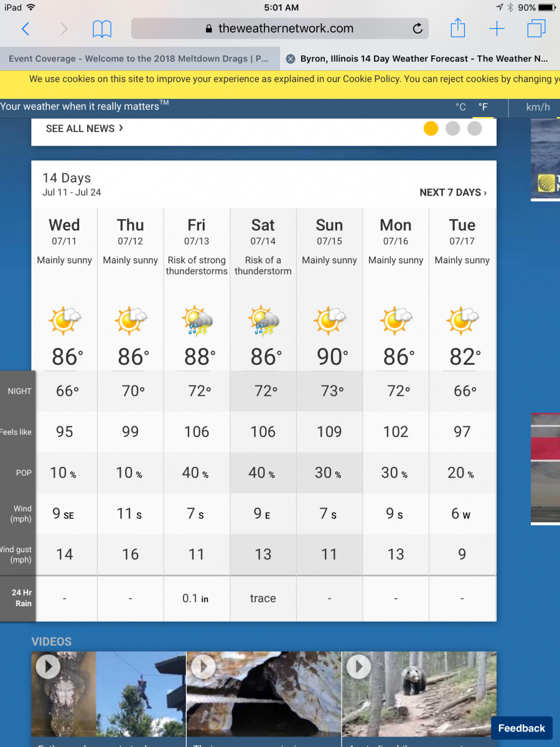Switch to the Meltdown Drags Event Coverage tab

139,59
